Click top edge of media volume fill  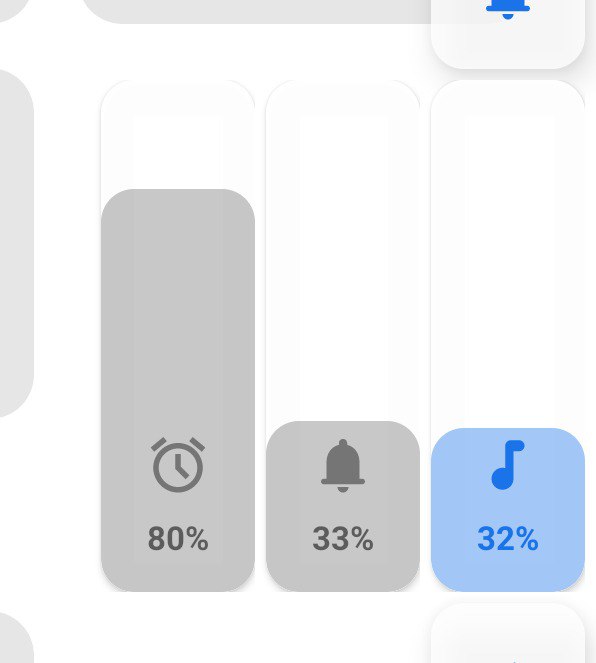pos(508,428)
